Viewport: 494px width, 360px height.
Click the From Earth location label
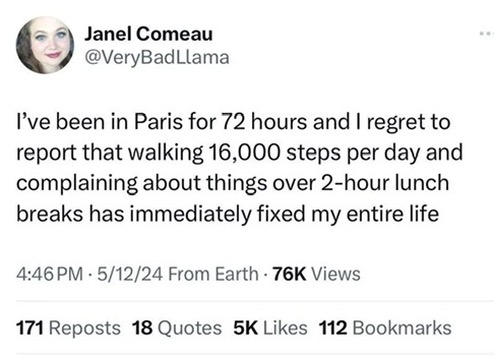click(x=213, y=274)
